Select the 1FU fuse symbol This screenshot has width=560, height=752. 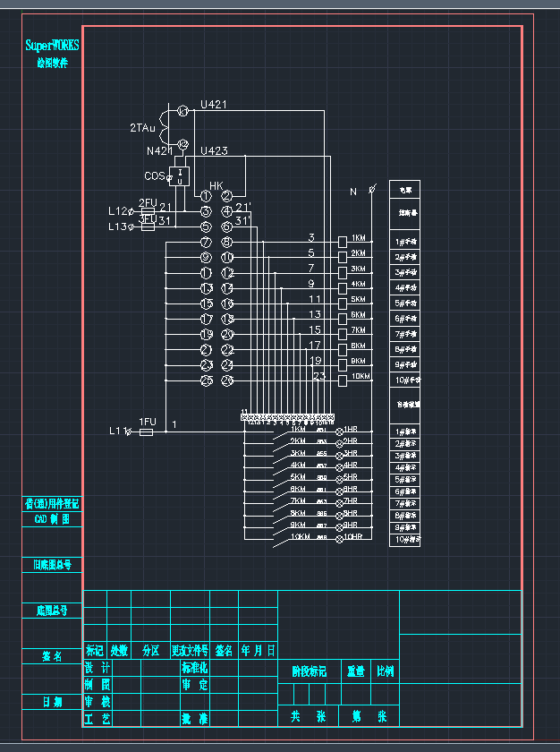[146, 432]
